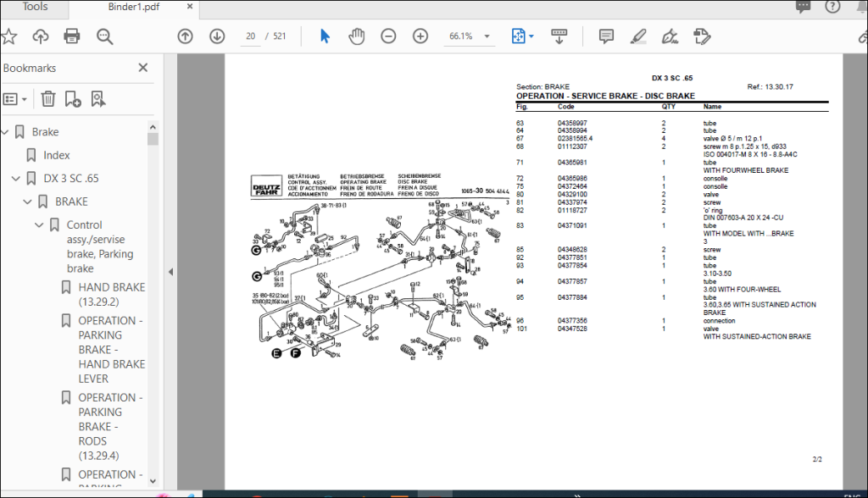Screen dimensions: 868x498
Task: Print the document using the printer icon
Action: [72, 36]
